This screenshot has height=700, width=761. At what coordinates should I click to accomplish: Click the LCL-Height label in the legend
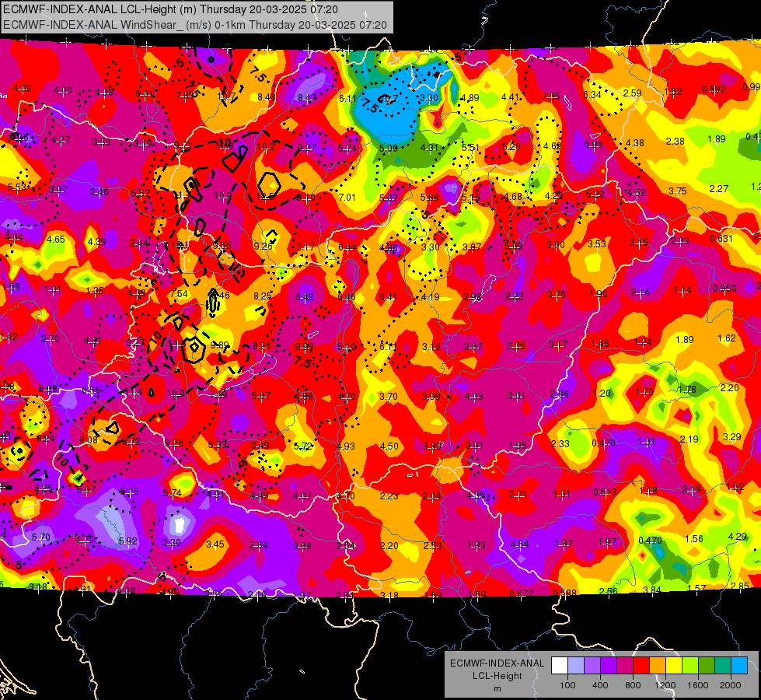pos(497,676)
